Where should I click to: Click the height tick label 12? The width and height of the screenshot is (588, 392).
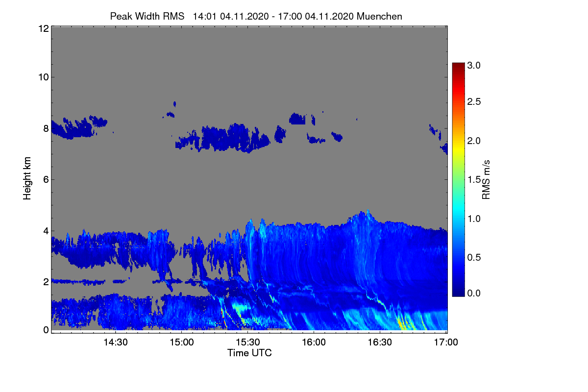[x=43, y=29]
